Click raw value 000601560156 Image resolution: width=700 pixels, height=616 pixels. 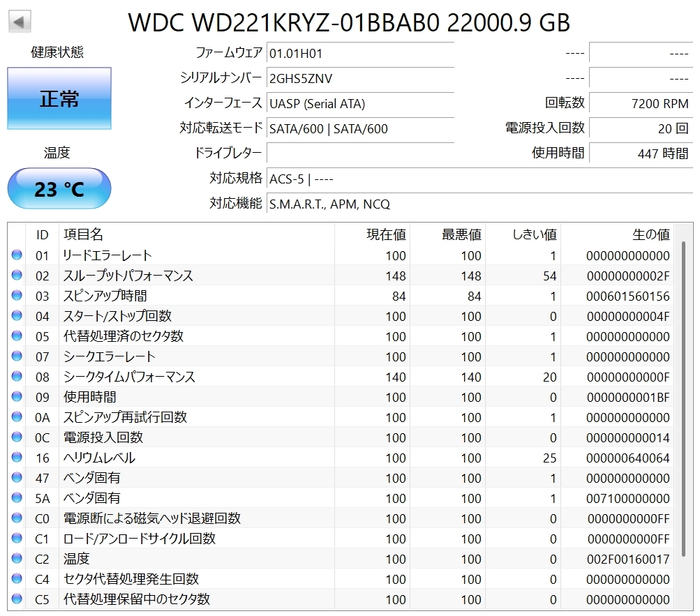[x=627, y=296]
